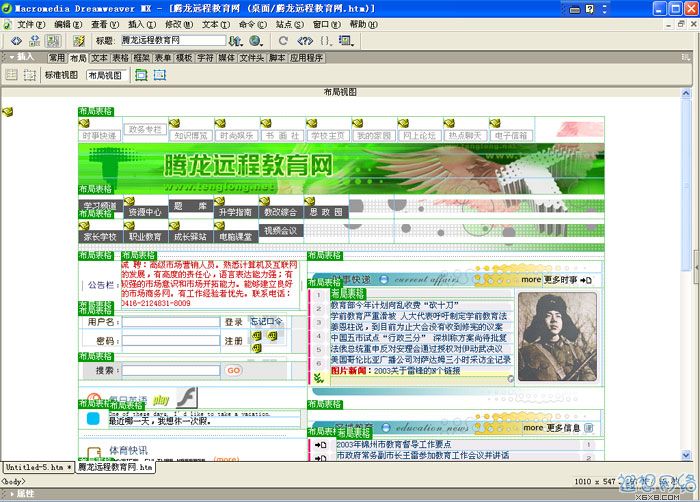700x502 pixels.
Task: Switch to Untitled-5.htm document tab
Action: point(38,467)
